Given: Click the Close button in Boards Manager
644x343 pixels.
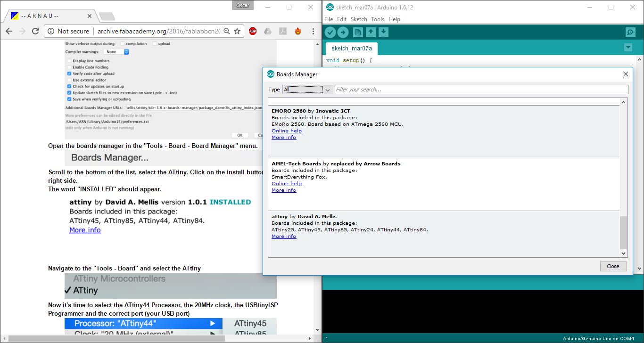Looking at the screenshot, I should tap(613, 266).
